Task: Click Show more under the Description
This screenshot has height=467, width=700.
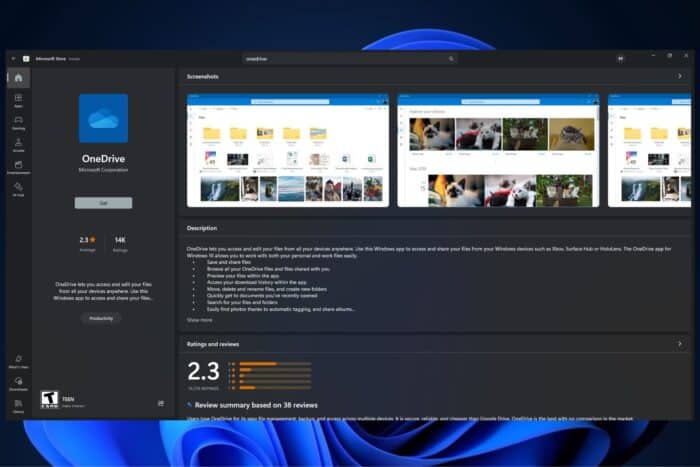Action: pos(200,320)
